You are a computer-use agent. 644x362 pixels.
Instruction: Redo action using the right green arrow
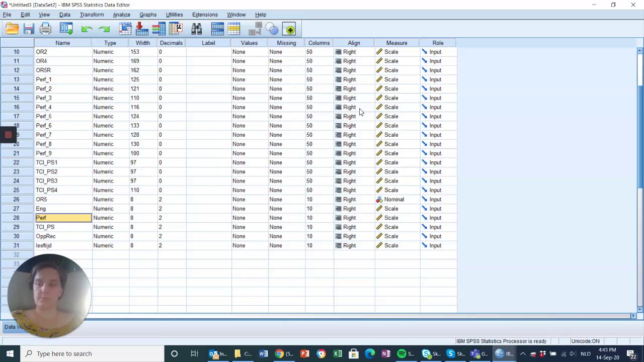[x=104, y=29]
